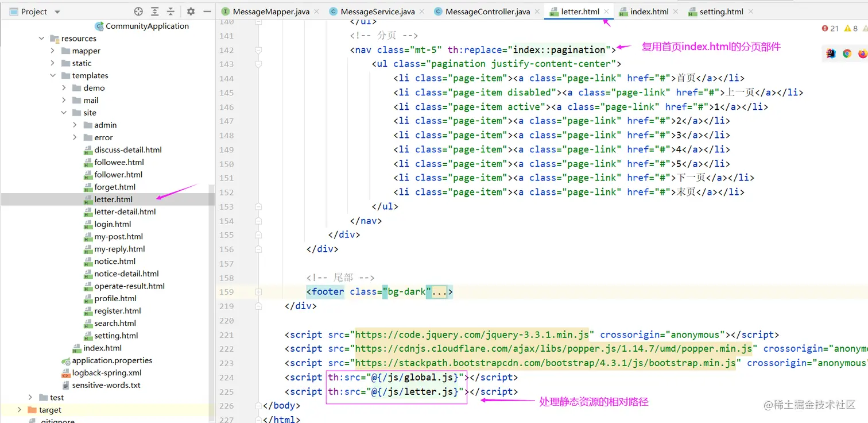Expand the test folder
Image resolution: width=868 pixels, height=423 pixels.
click(x=30, y=397)
